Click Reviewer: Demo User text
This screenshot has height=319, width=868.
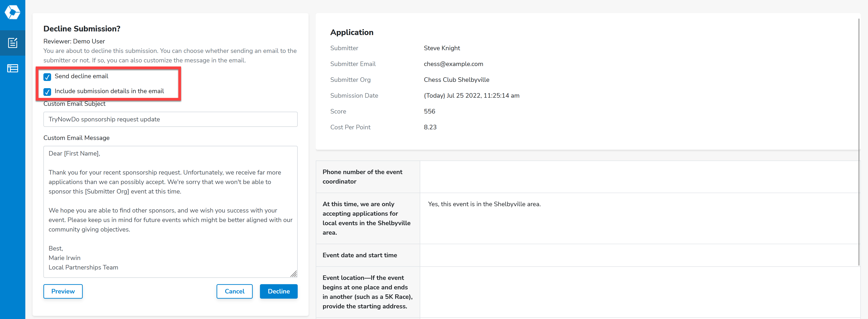pos(74,41)
